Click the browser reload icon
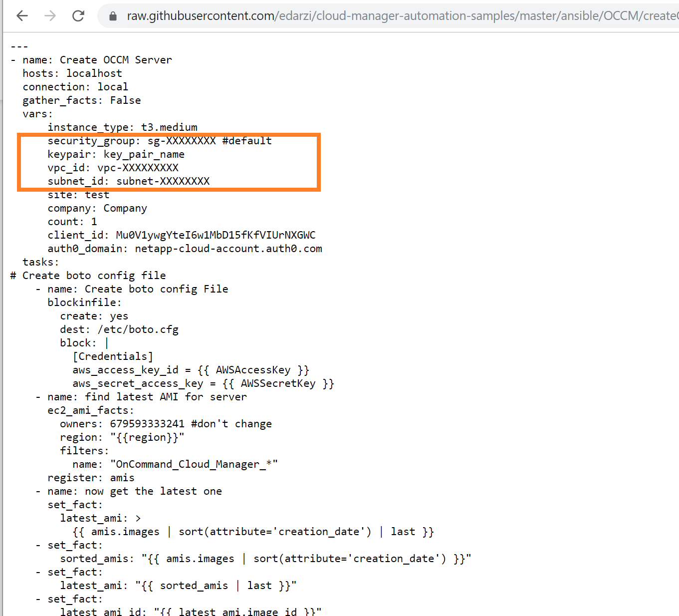This screenshot has height=616, width=679. click(78, 15)
